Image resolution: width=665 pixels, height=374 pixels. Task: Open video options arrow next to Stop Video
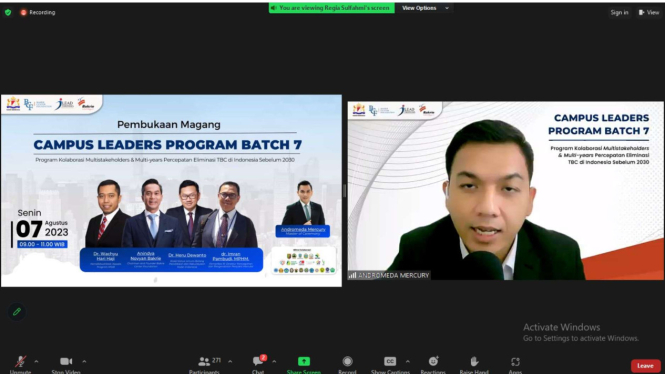coord(84,362)
